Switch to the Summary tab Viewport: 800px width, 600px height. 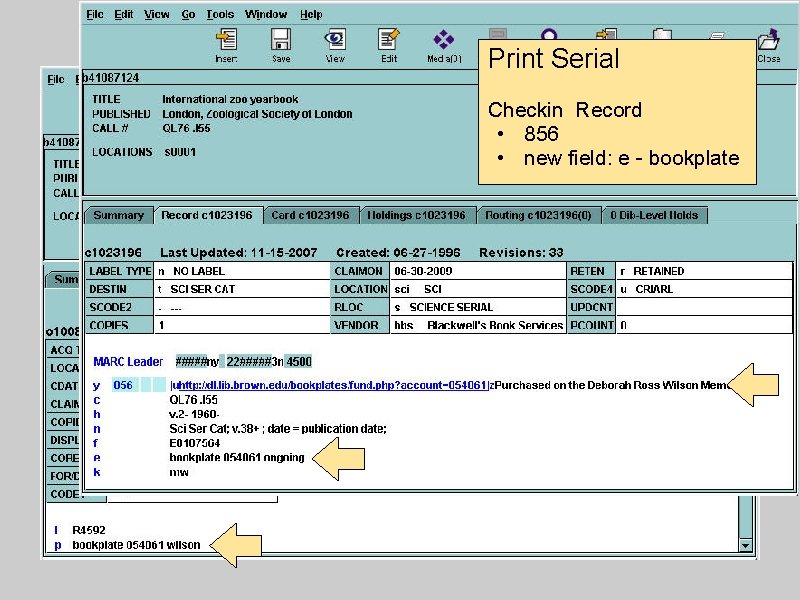coord(118,215)
